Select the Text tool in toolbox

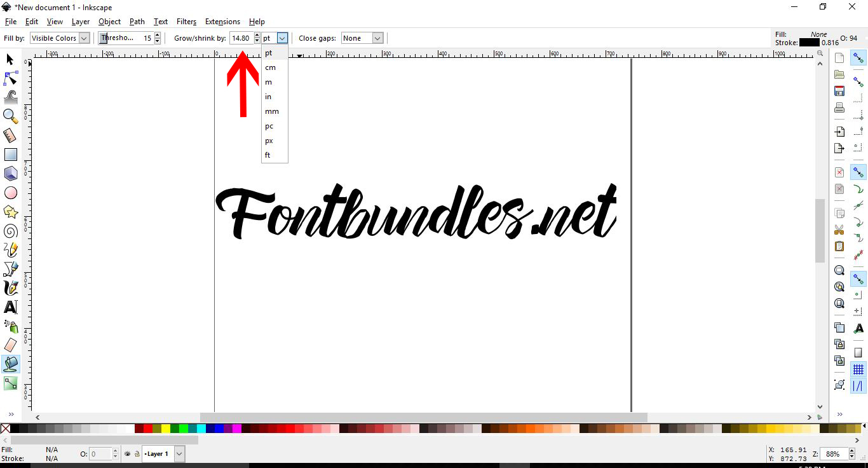coord(10,307)
